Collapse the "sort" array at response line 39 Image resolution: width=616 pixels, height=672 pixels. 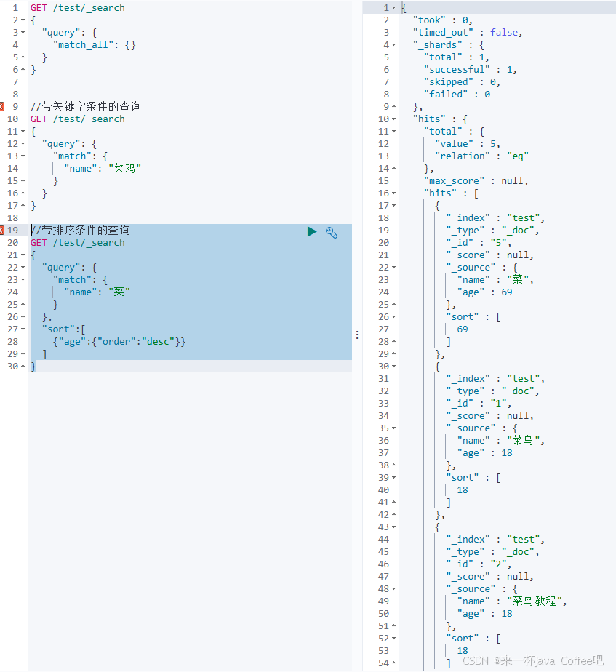(394, 478)
